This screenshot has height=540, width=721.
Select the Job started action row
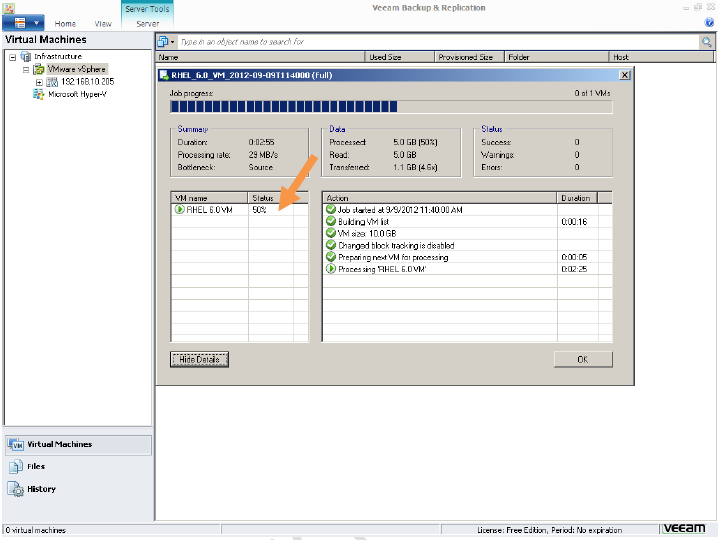[x=467, y=210]
